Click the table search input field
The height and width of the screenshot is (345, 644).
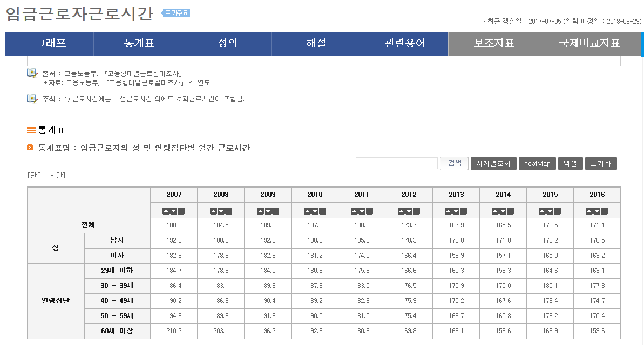(x=396, y=163)
